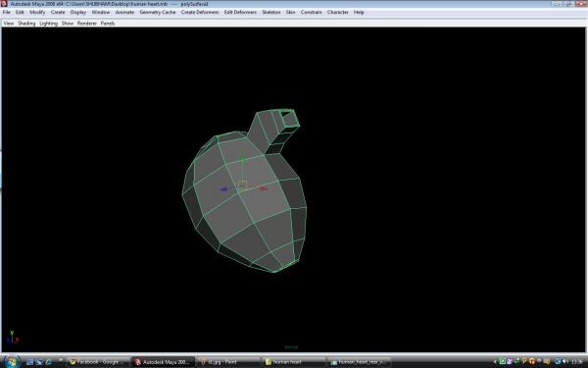Image resolution: width=588 pixels, height=368 pixels.
Task: Open the Modify menu
Action: point(37,12)
